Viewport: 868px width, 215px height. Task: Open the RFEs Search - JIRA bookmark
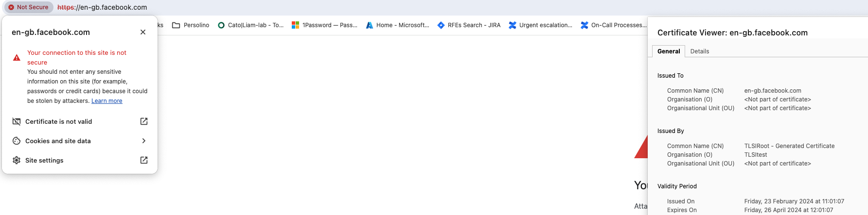(x=469, y=25)
